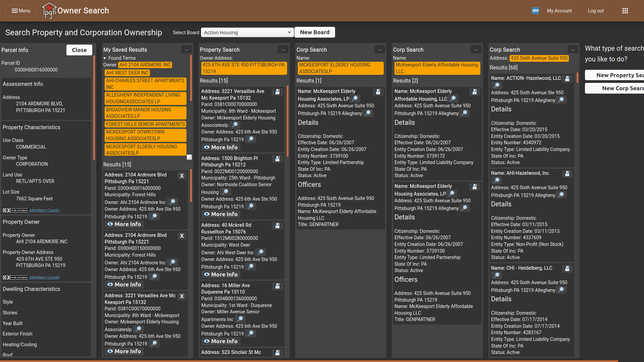This screenshot has height=362, width=644.
Task: Select MCKEESPORT DOWNTOWN HOUSING ASSOCIATESLP tag
Action: tap(146, 135)
